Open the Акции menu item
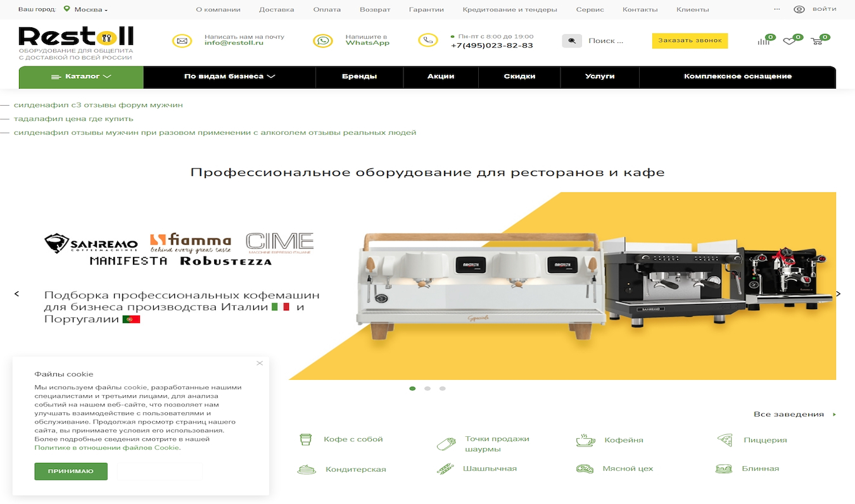The height and width of the screenshot is (504, 855). click(441, 77)
